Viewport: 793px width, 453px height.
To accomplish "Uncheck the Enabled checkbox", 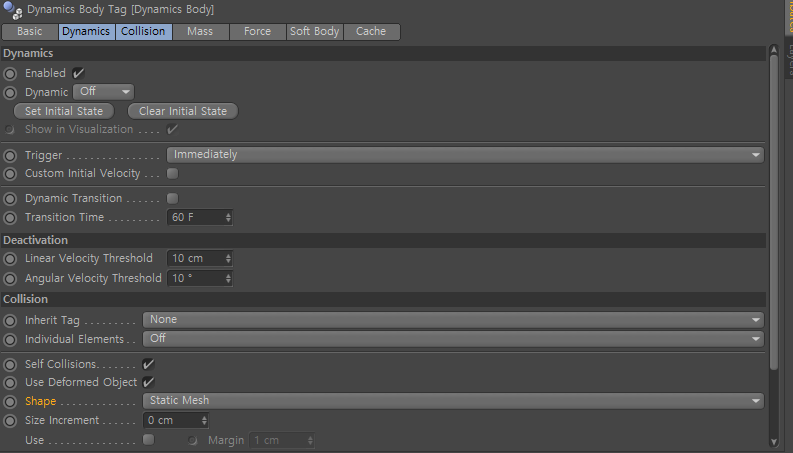I will (x=78, y=73).
